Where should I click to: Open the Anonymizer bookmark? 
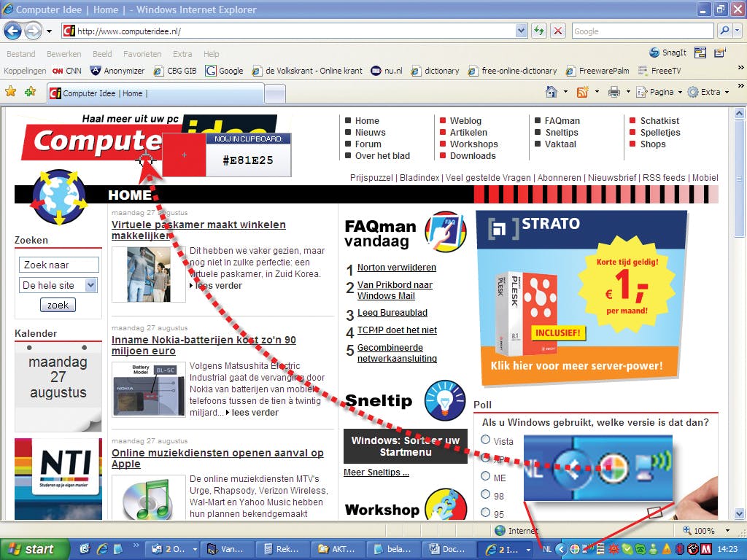[x=117, y=71]
